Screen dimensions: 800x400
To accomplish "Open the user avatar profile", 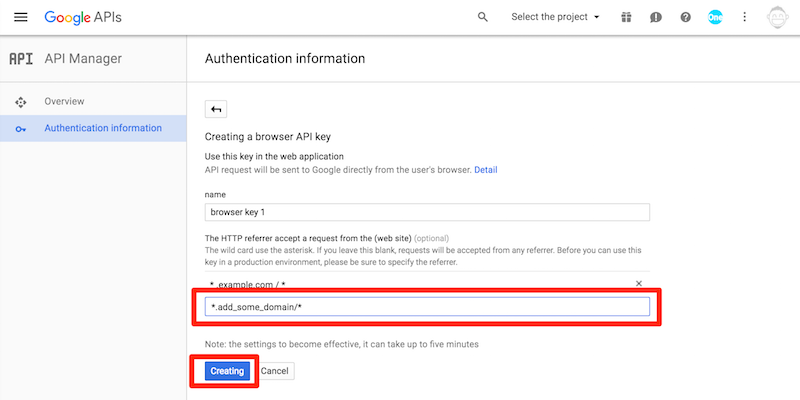I will coord(778,17).
